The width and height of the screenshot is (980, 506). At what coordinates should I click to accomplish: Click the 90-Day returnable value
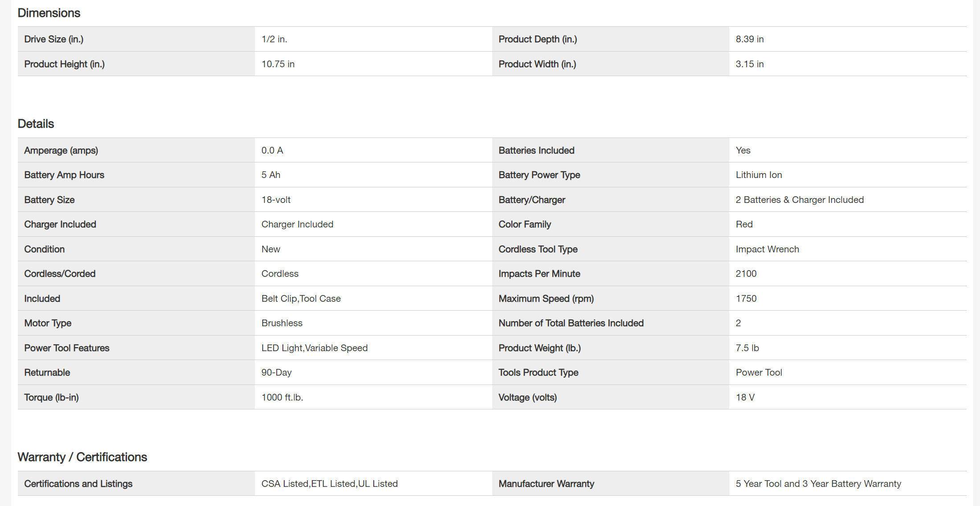coord(276,372)
